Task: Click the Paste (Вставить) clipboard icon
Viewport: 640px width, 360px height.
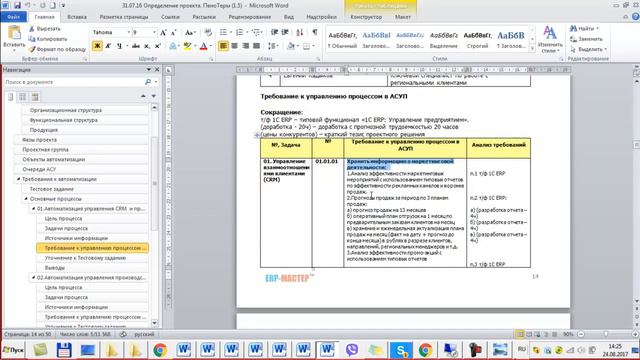Action: tap(14, 33)
